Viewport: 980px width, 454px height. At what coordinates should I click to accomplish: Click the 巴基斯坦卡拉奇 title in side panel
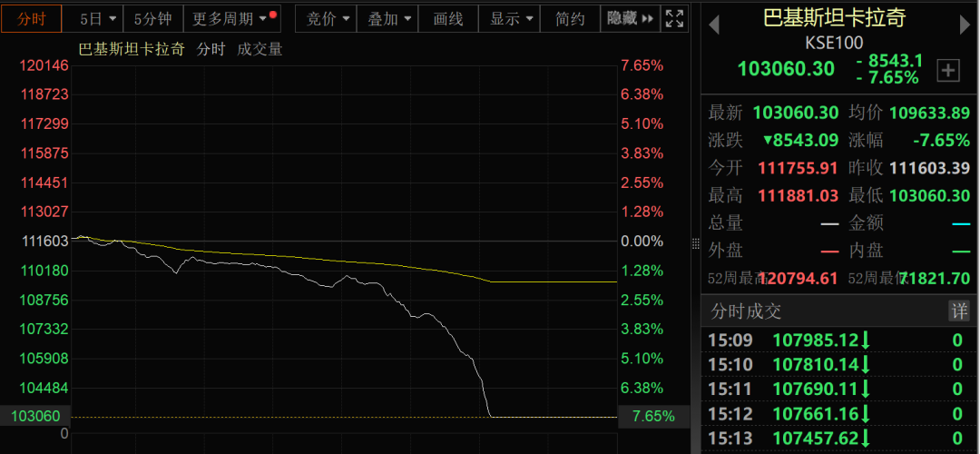point(835,18)
